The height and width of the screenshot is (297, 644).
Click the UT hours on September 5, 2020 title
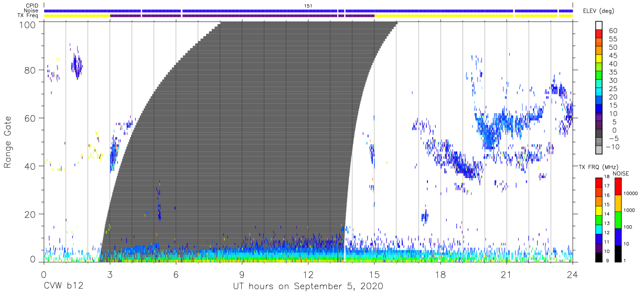[x=308, y=287]
